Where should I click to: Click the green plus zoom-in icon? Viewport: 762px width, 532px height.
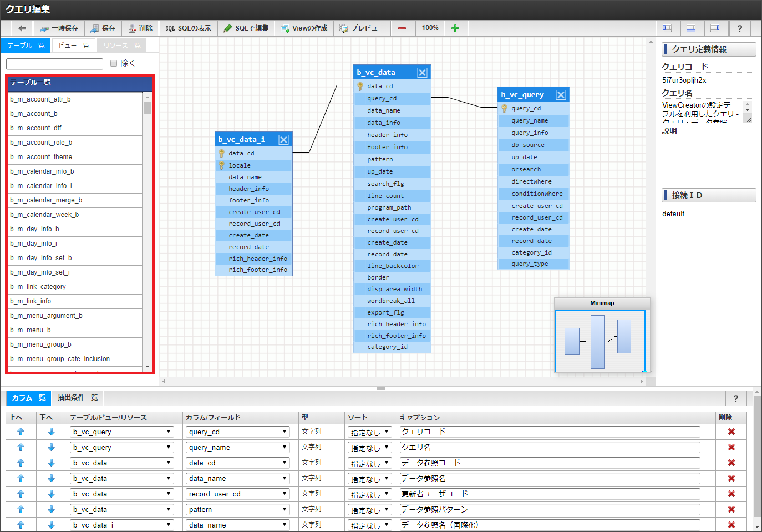tap(455, 28)
